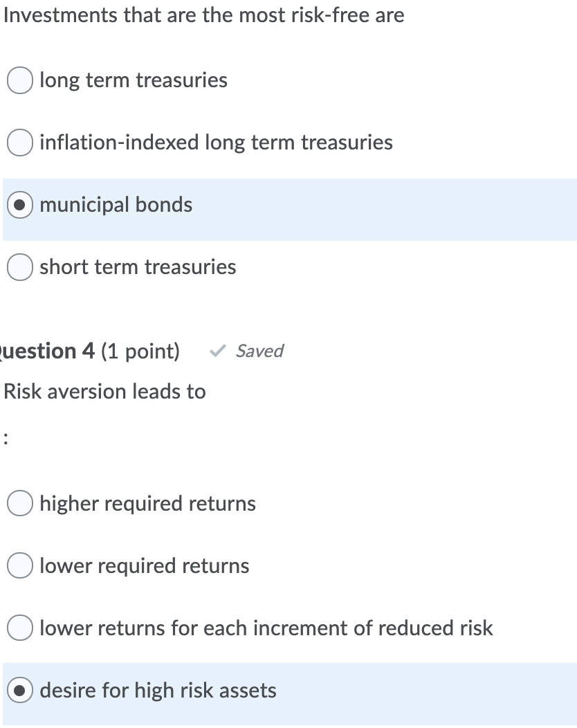Click the 'Investments that are the most risk-free' prompt
Image resolution: width=577 pixels, height=728 pixels.
pyautogui.click(x=202, y=15)
